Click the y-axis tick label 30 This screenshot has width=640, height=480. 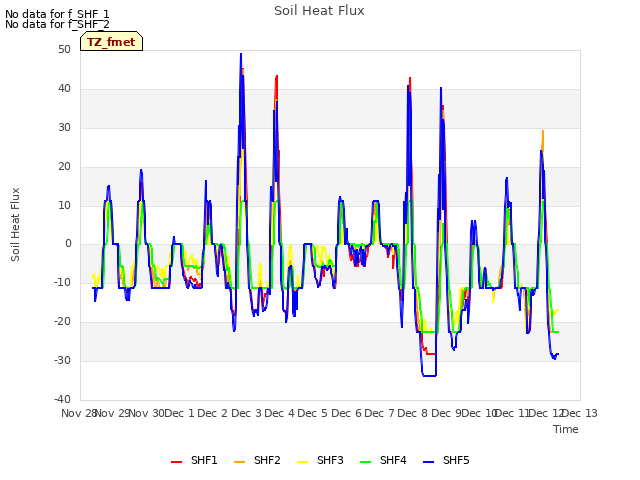click(64, 128)
